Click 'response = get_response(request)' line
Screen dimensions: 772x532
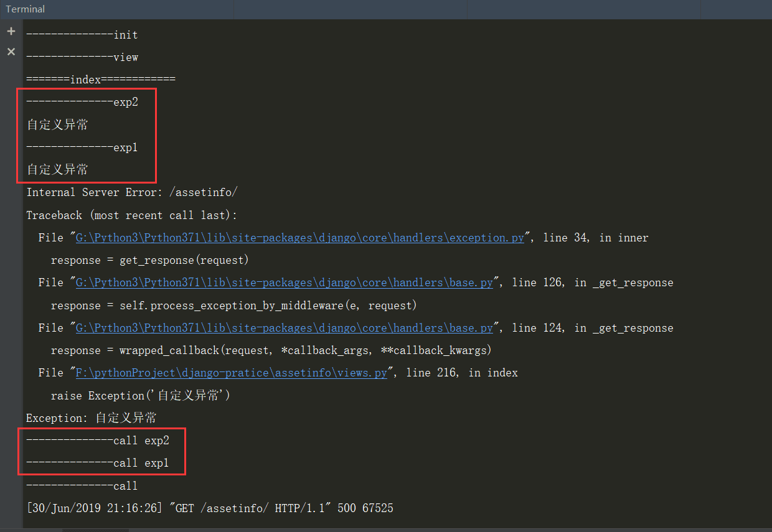click(x=150, y=260)
